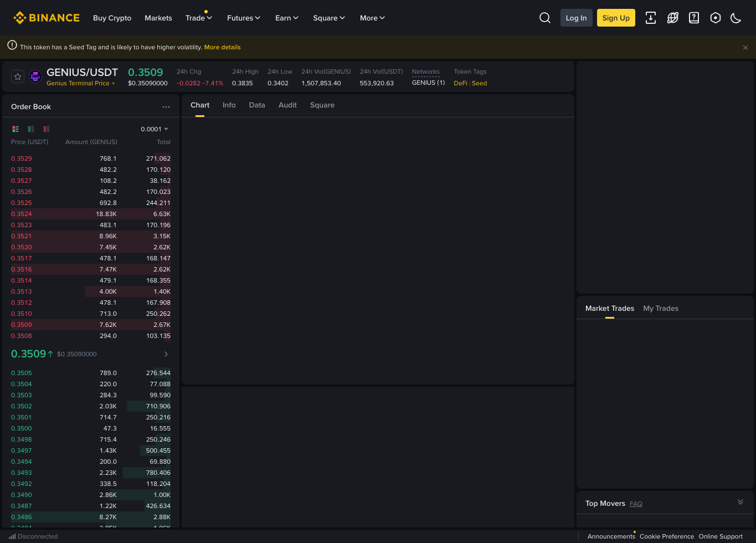Collapse the Top Movers panel
This screenshot has height=543, width=756.
tap(740, 502)
